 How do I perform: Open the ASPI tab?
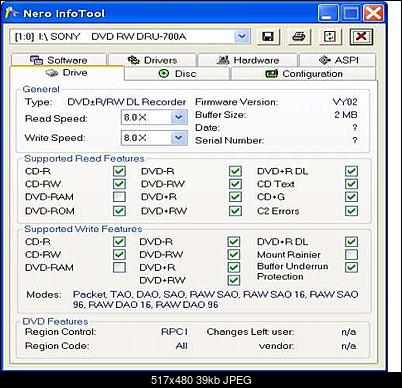pyautogui.click(x=338, y=60)
